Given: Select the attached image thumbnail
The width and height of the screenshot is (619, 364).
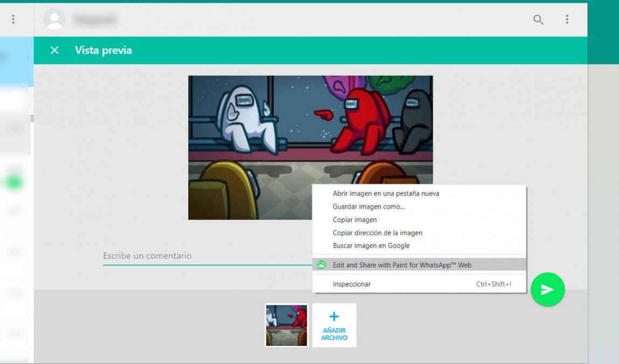Looking at the screenshot, I should coord(286,325).
